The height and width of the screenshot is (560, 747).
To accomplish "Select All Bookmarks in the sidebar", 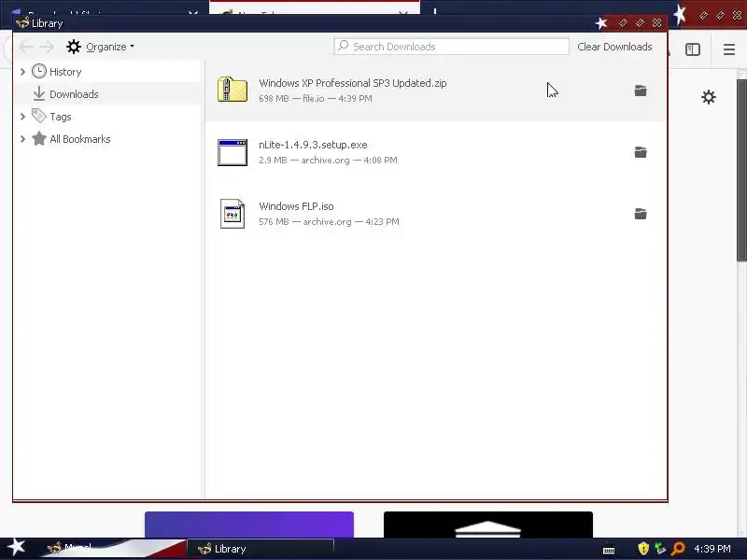I will tap(80, 139).
